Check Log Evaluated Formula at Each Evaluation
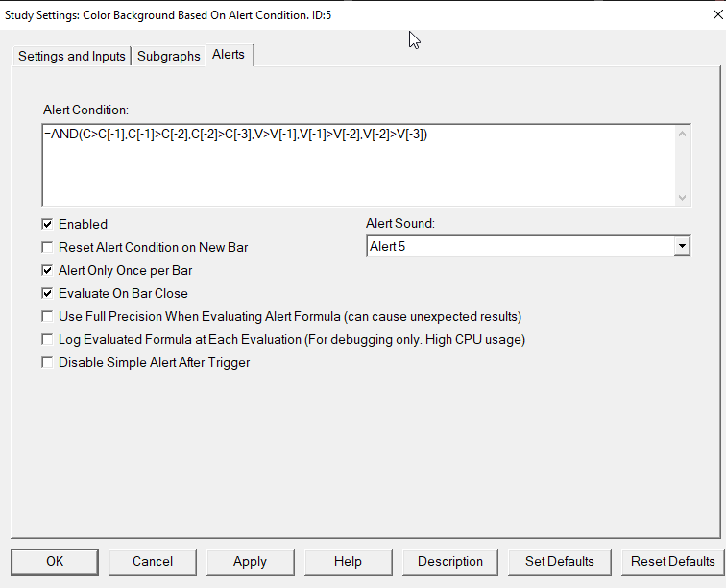The width and height of the screenshot is (726, 588). tap(47, 340)
